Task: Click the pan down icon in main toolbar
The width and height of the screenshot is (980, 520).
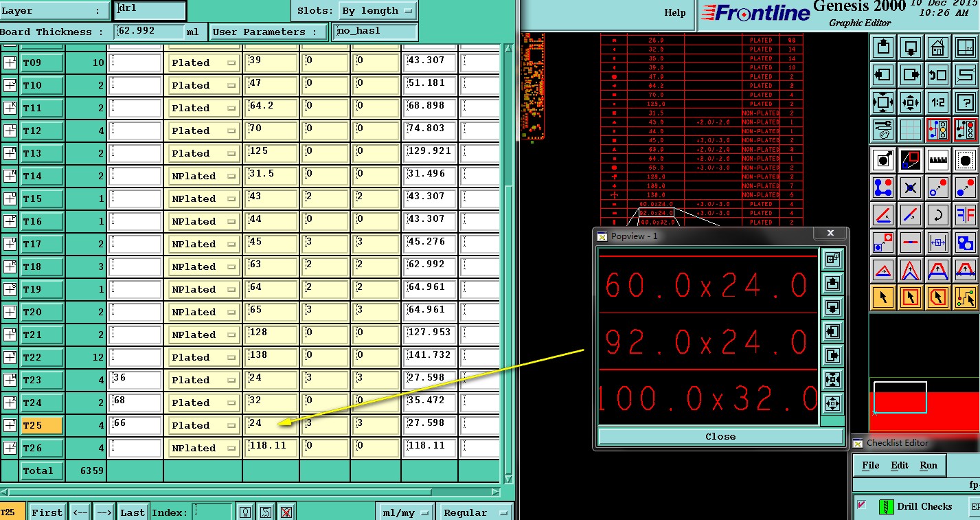Action: coord(911,48)
